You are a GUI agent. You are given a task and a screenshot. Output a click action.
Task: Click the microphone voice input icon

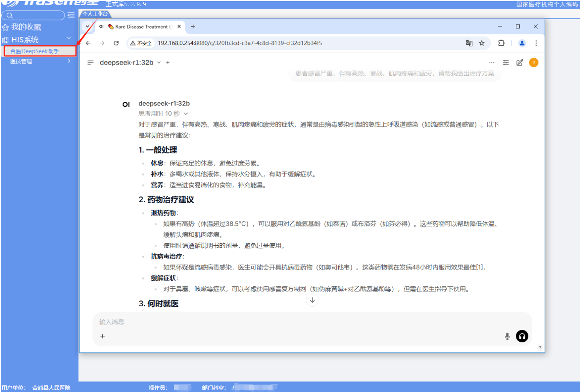pos(507,336)
